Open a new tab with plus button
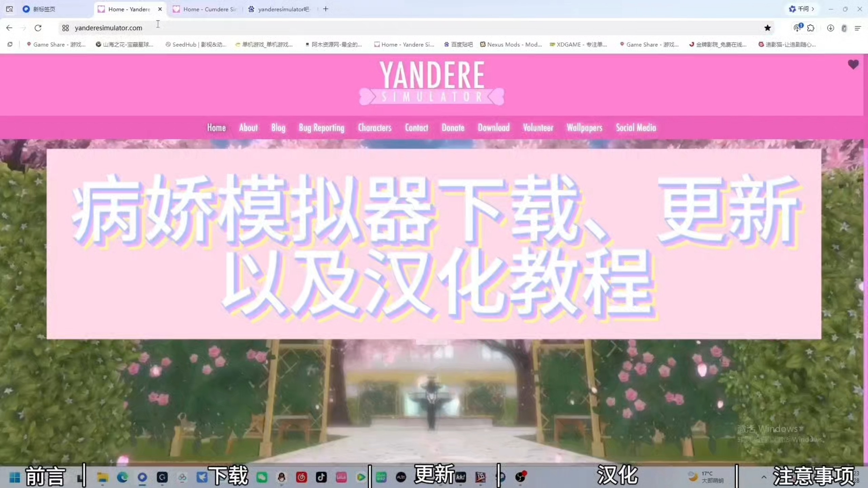 click(326, 9)
